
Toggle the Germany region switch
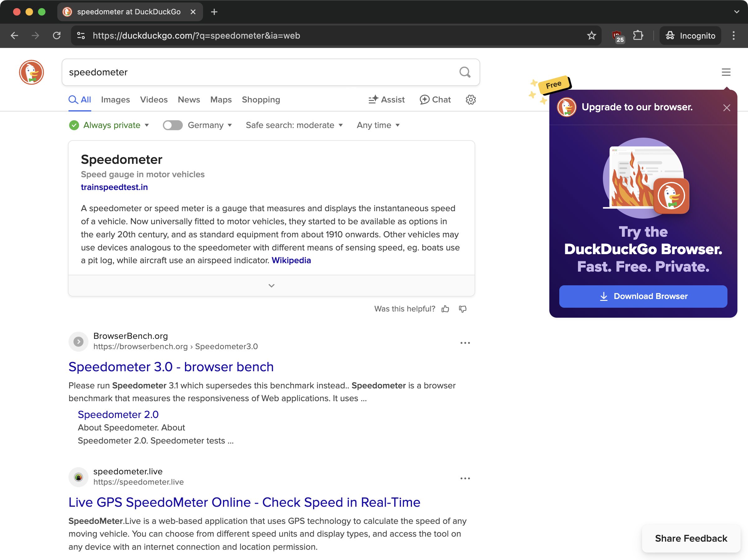[x=173, y=125]
